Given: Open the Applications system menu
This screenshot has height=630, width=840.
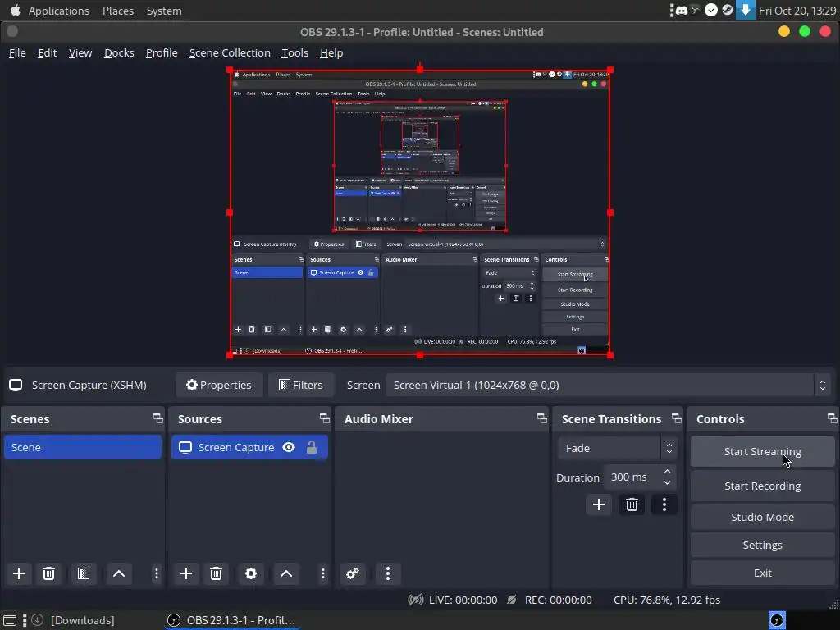Looking at the screenshot, I should tap(59, 11).
